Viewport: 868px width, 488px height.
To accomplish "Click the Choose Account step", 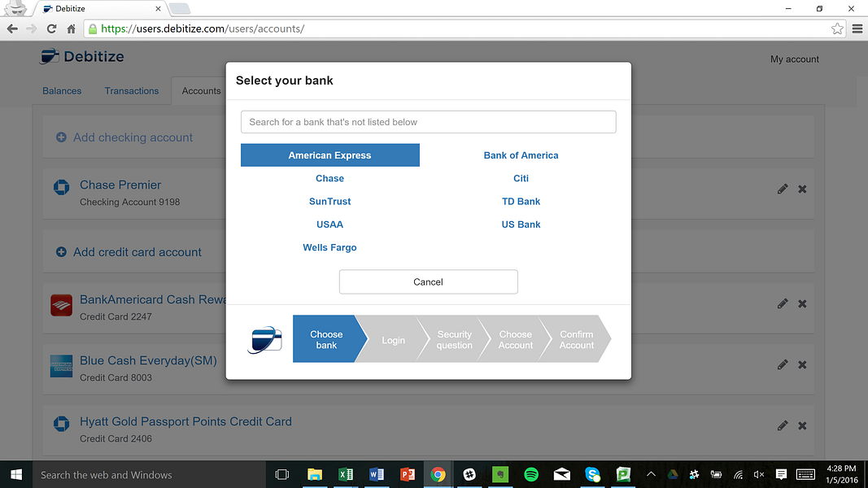I will [x=516, y=339].
